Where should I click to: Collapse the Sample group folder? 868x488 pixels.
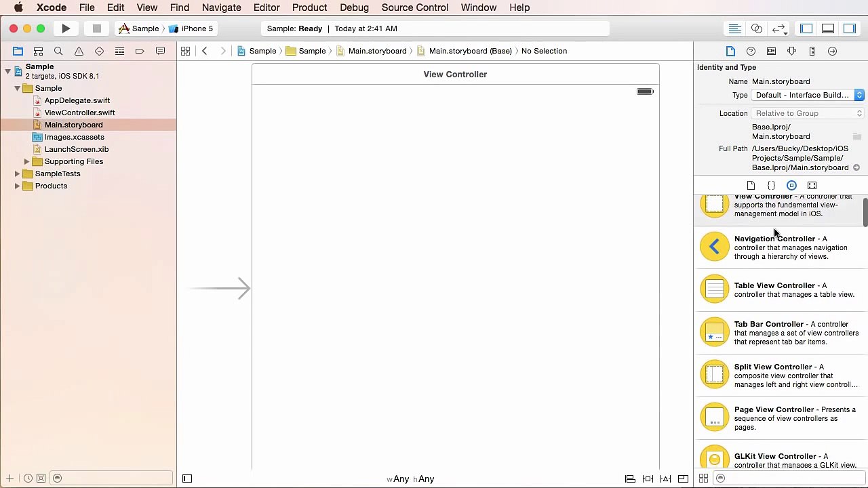click(17, 88)
